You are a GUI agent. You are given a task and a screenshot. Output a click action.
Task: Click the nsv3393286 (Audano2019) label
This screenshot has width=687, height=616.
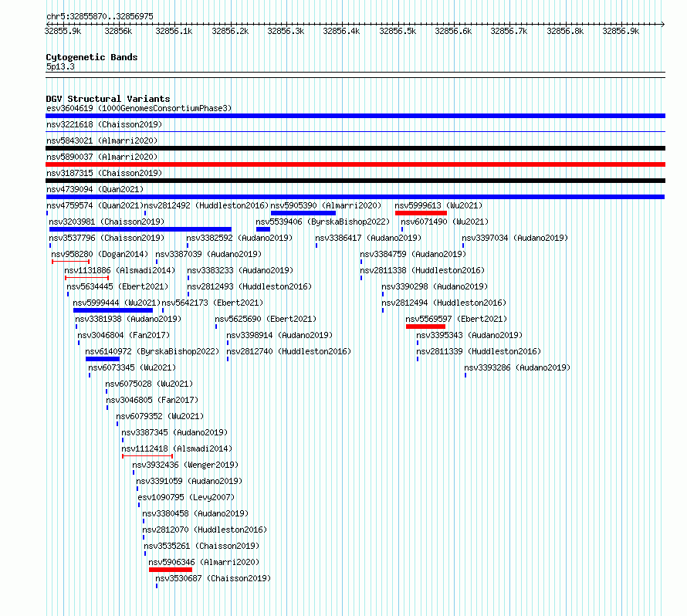coord(517,367)
